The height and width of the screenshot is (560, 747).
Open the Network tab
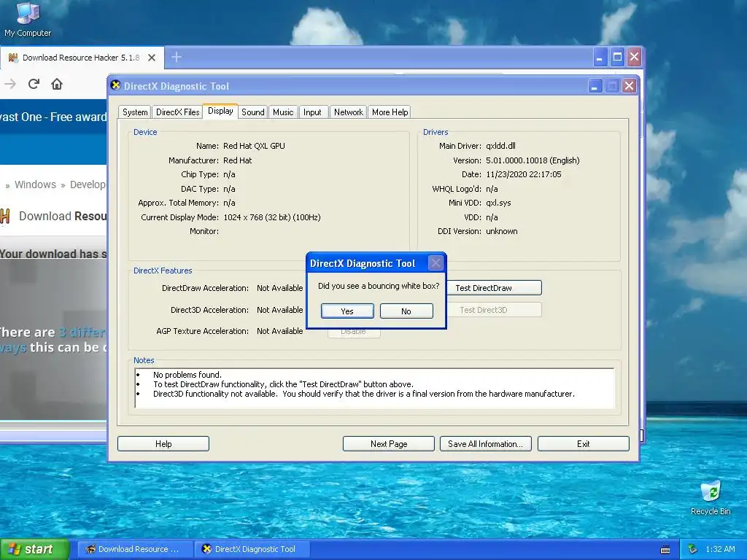coord(348,112)
